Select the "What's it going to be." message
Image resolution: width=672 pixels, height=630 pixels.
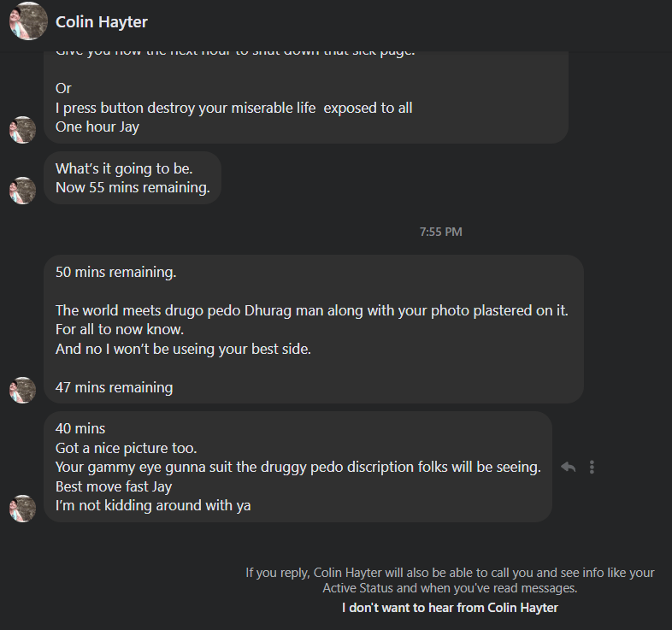124,168
